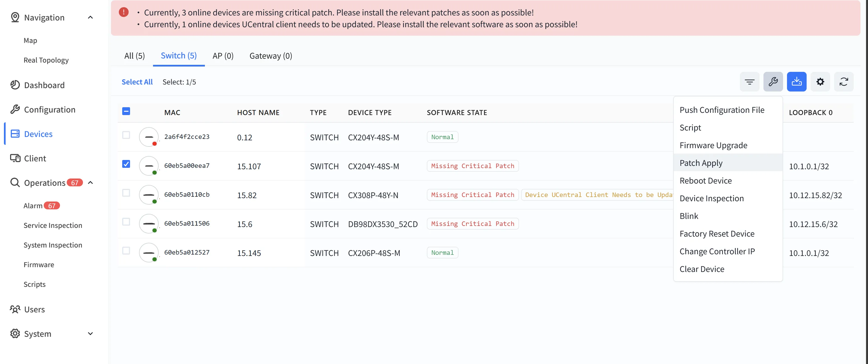Toggle the header select-all checkbox
This screenshot has width=868, height=364.
click(x=126, y=111)
